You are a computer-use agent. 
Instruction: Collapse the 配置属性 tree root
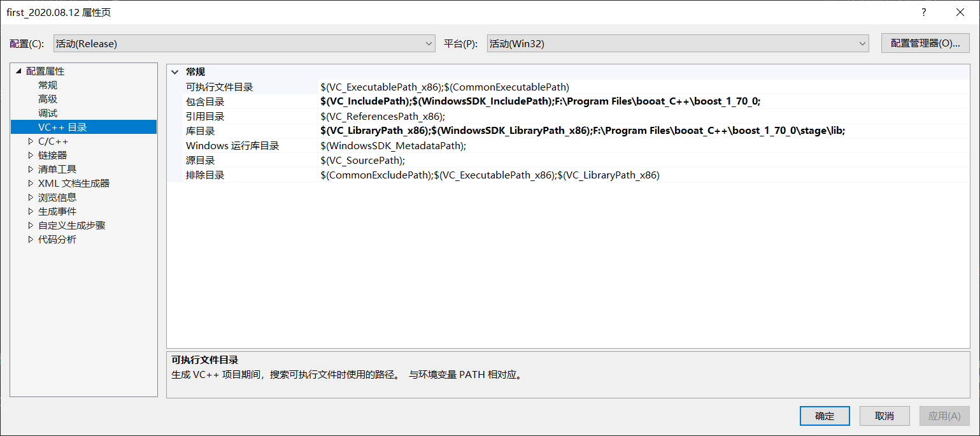tap(19, 71)
